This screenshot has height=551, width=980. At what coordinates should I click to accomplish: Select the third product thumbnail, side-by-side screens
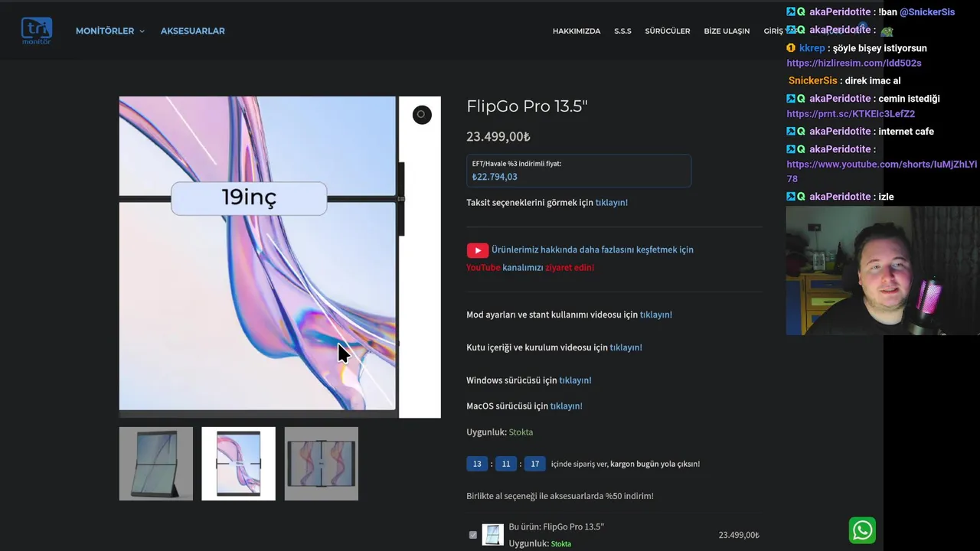pyautogui.click(x=321, y=464)
